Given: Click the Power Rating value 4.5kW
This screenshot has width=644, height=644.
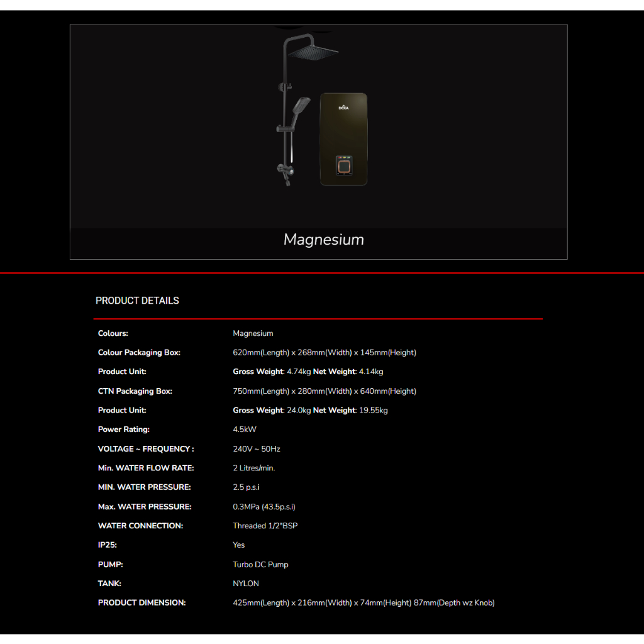Looking at the screenshot, I should tap(245, 430).
